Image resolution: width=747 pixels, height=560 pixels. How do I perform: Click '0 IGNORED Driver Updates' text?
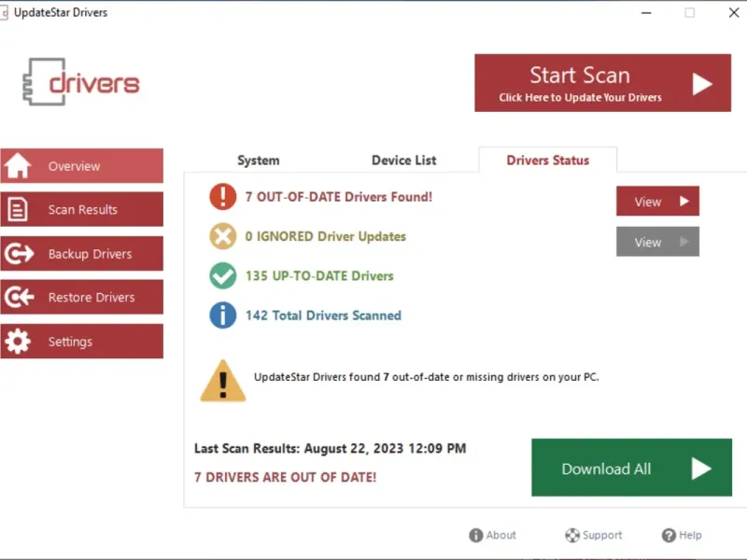[325, 236]
